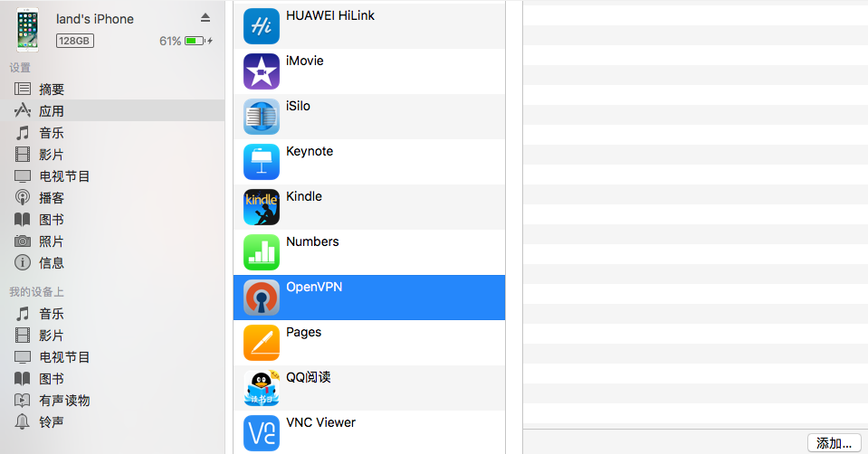The image size is (868, 454).
Task: Select the iPhone device thumbnail
Action: [x=28, y=30]
